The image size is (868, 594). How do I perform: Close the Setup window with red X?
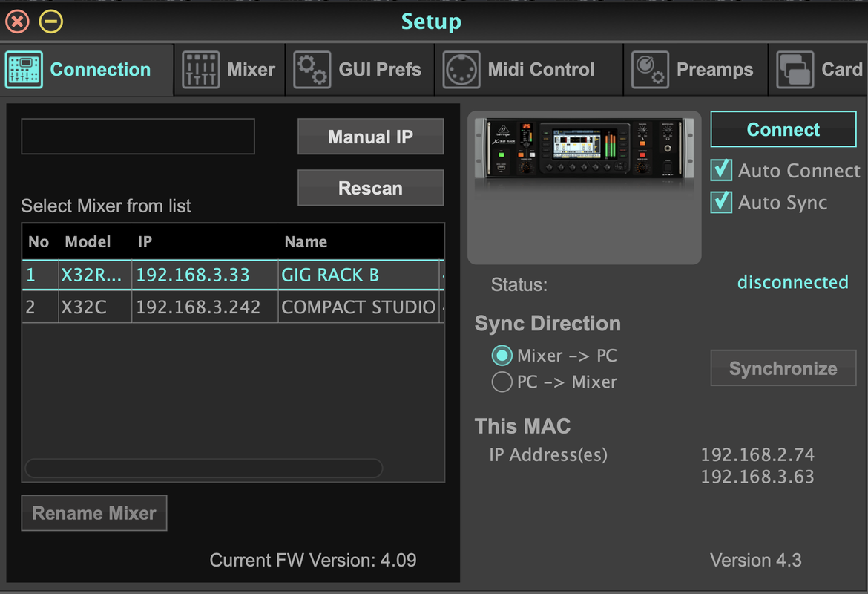pos(17,22)
